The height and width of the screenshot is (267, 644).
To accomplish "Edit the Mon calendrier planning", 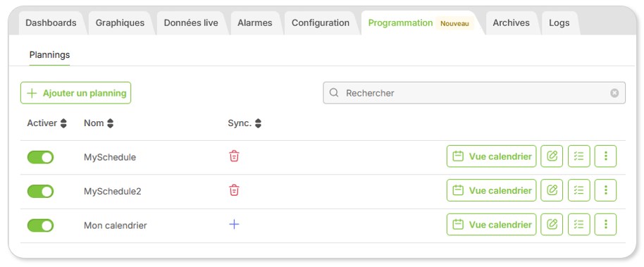I will (552, 224).
